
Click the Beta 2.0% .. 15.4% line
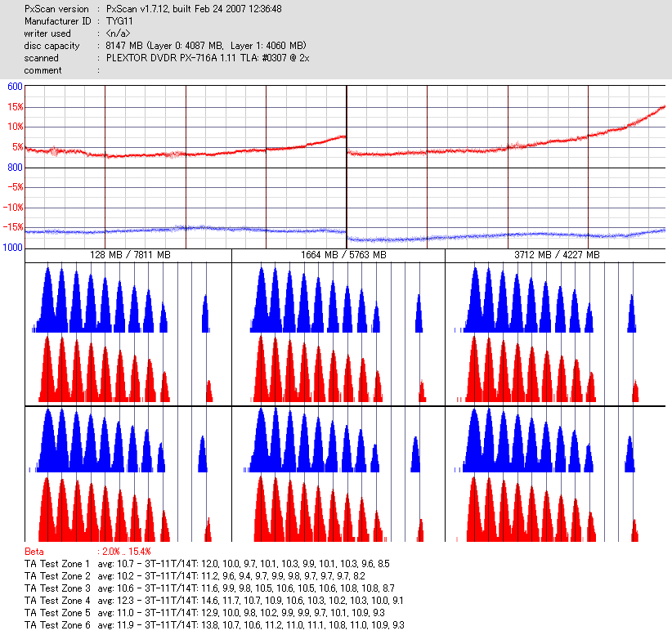(87, 552)
